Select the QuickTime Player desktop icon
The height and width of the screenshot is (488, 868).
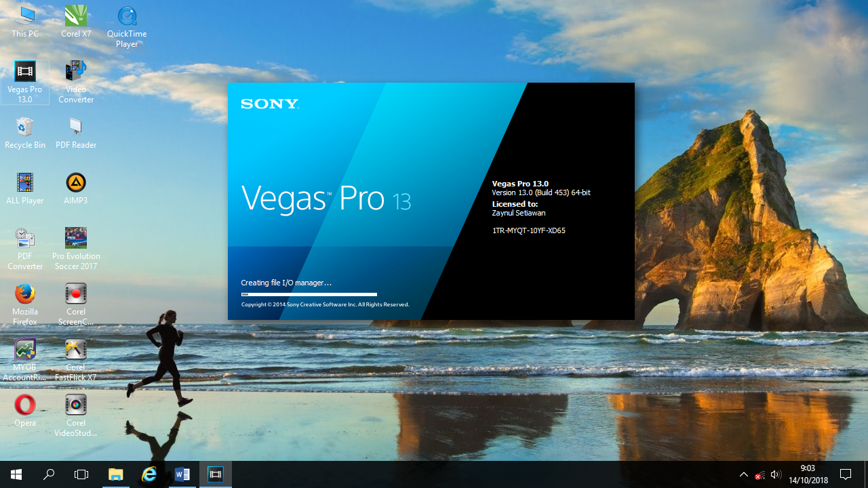(127, 27)
